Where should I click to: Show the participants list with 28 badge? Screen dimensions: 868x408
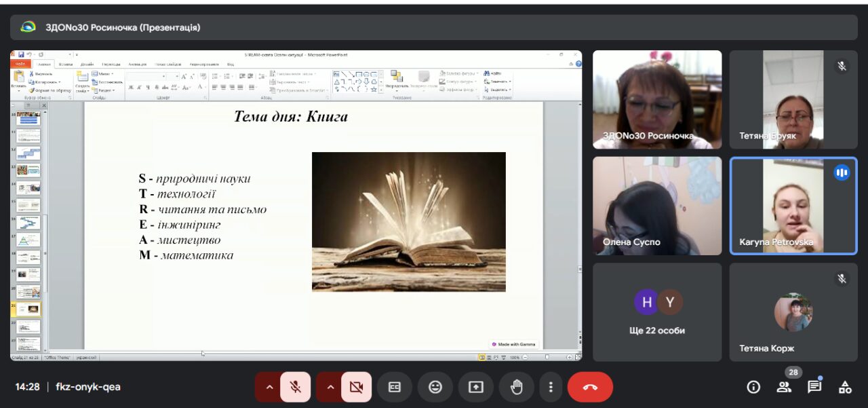click(x=785, y=386)
